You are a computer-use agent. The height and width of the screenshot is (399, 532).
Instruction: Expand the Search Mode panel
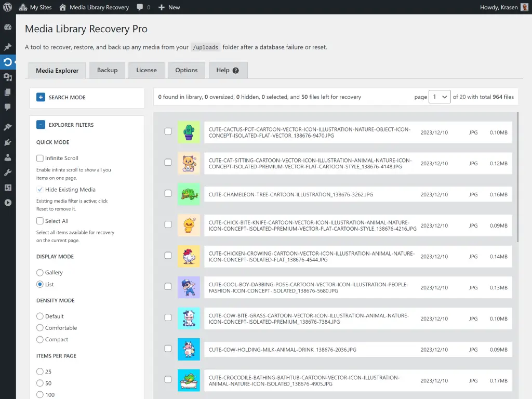(x=41, y=97)
